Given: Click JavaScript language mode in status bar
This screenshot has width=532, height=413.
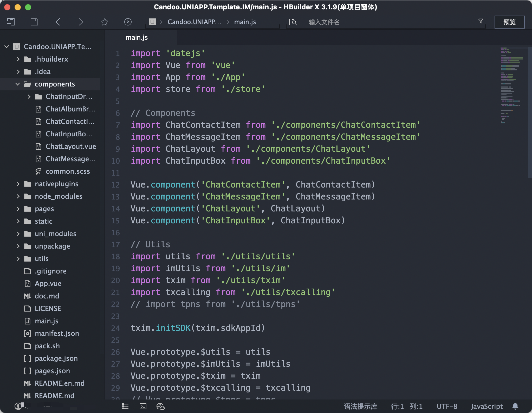Looking at the screenshot, I should 487,406.
